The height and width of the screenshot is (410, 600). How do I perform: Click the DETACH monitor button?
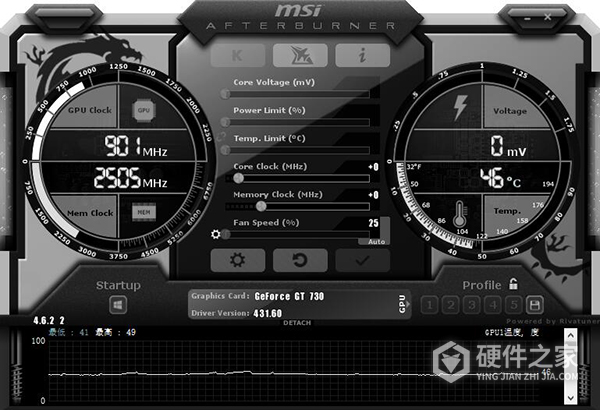pos(297,323)
